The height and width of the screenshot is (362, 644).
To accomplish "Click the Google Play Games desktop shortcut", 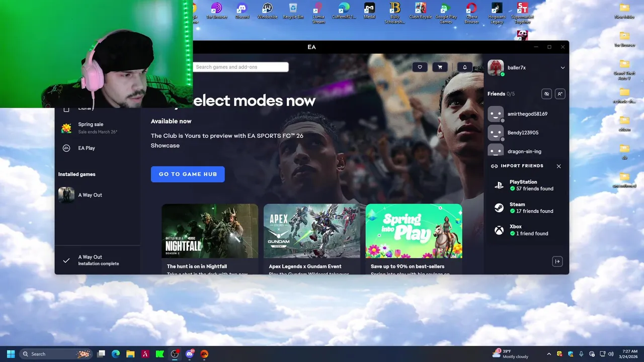I will (446, 14).
